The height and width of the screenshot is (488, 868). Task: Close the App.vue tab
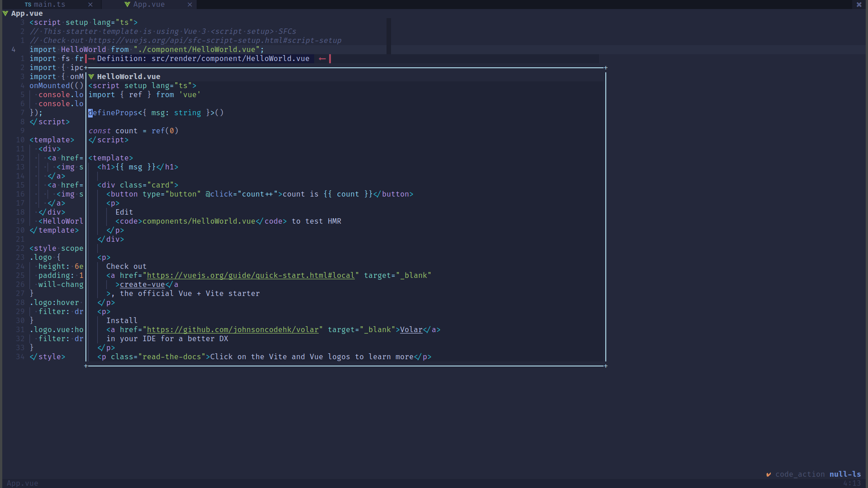click(x=190, y=5)
